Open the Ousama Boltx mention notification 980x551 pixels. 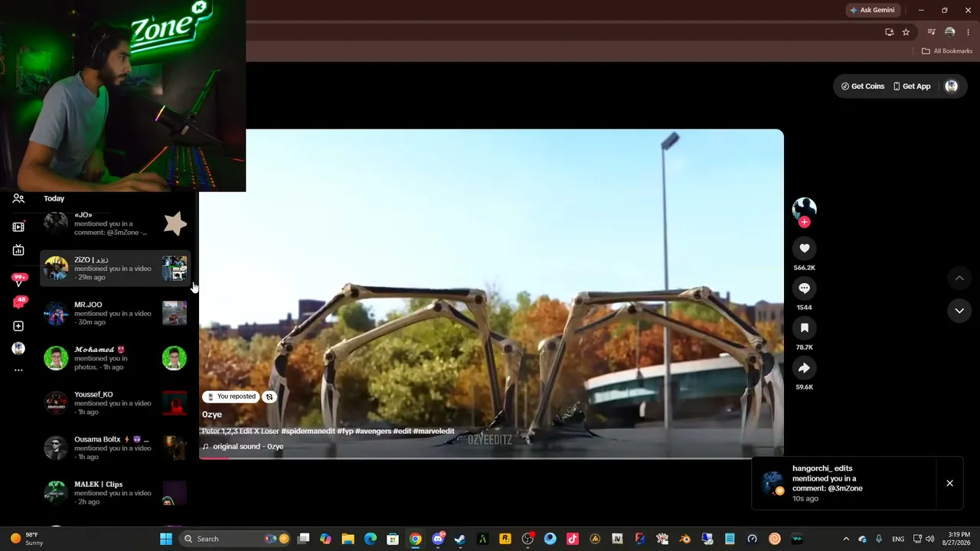tap(115, 448)
